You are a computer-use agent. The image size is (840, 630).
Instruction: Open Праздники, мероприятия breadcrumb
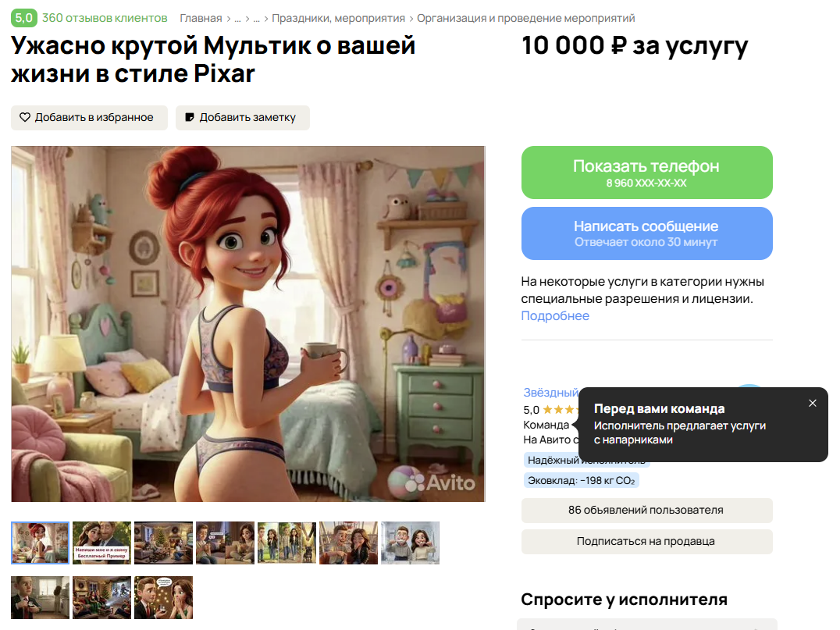pyautogui.click(x=338, y=18)
